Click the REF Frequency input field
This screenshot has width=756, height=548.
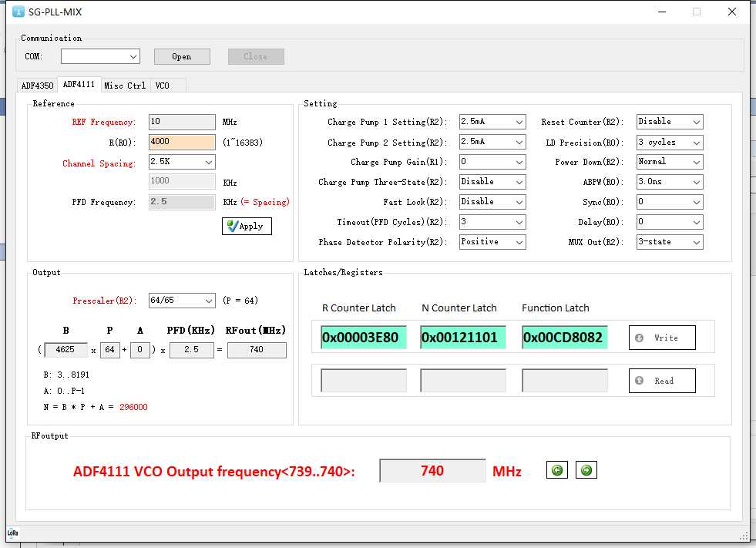pos(182,122)
